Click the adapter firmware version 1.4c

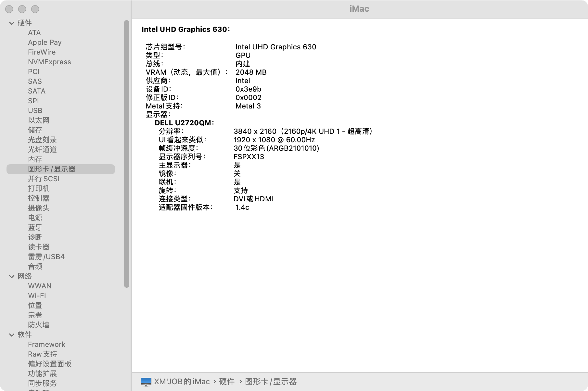[x=242, y=208]
